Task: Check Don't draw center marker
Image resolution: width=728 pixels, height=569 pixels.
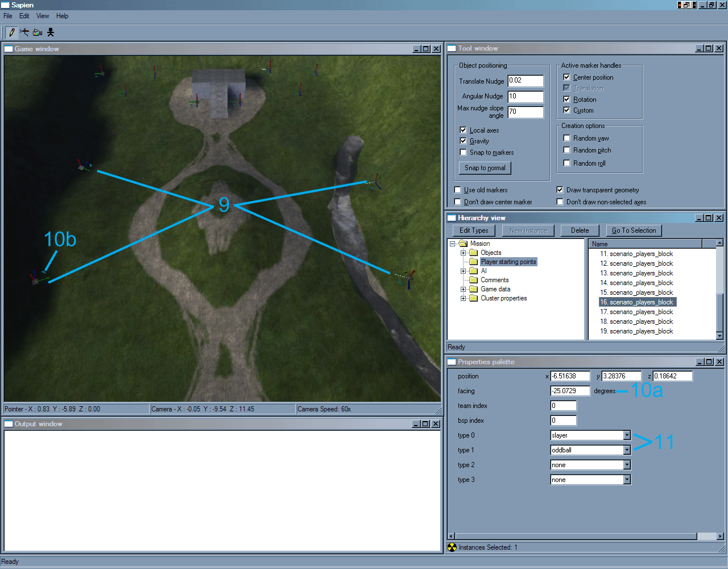Action: [457, 201]
